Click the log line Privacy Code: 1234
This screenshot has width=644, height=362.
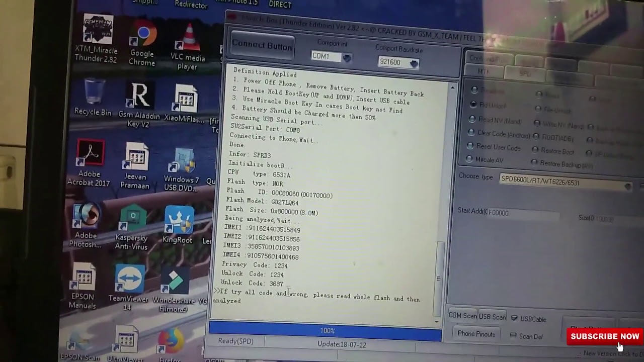coord(255,265)
